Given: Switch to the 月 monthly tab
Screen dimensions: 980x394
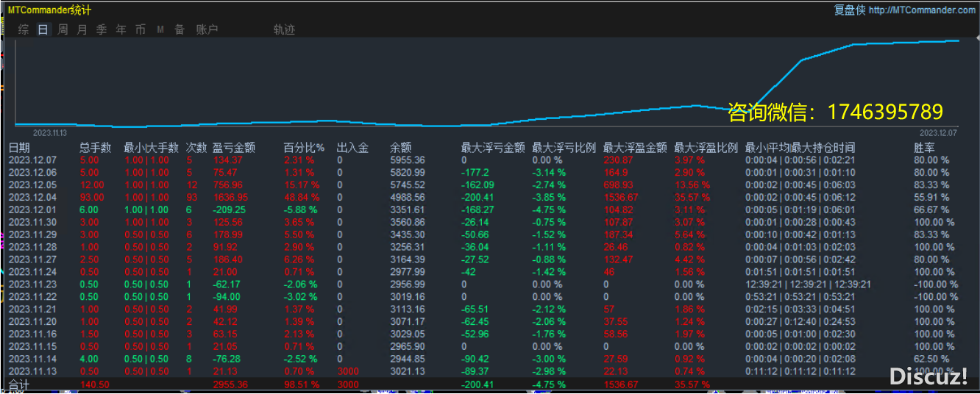Looking at the screenshot, I should pos(82,30).
